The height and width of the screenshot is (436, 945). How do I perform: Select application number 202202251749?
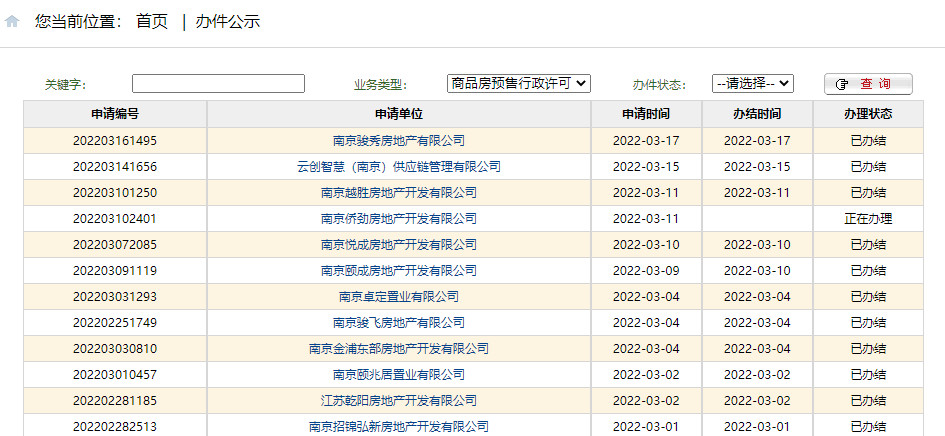click(x=115, y=323)
